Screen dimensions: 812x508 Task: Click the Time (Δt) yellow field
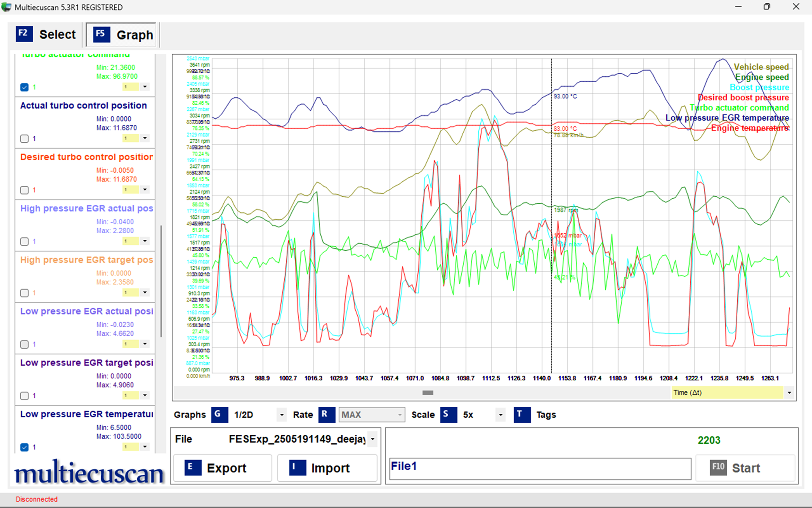pyautogui.click(x=727, y=393)
